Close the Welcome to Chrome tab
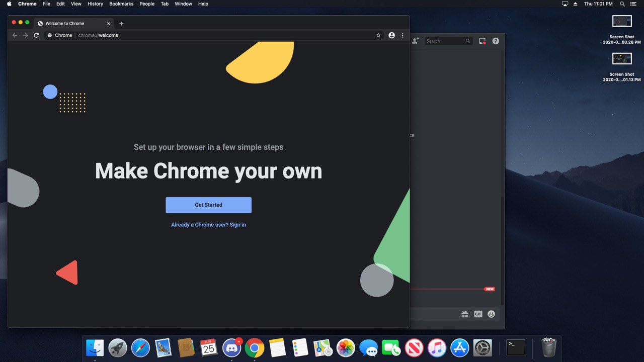Viewport: 644px width, 362px height. pyautogui.click(x=109, y=24)
